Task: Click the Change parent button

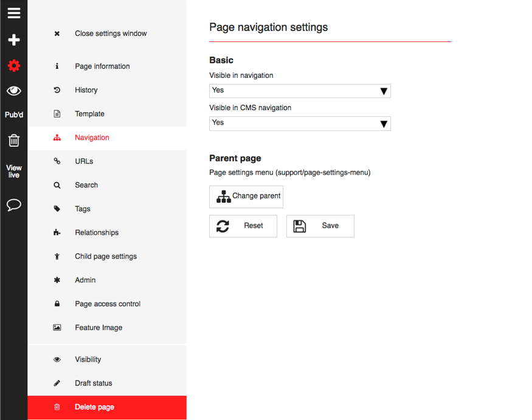Action: coord(246,197)
